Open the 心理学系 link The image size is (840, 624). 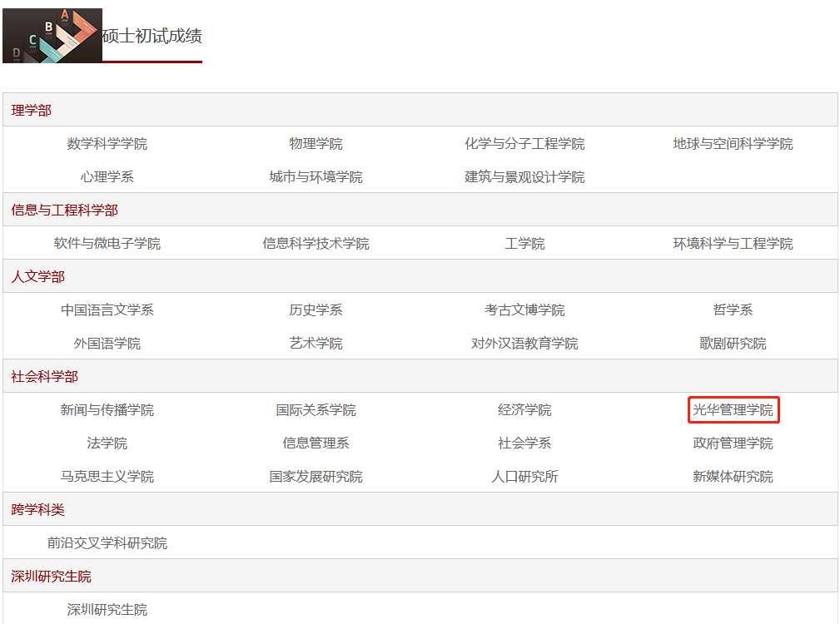tap(107, 177)
